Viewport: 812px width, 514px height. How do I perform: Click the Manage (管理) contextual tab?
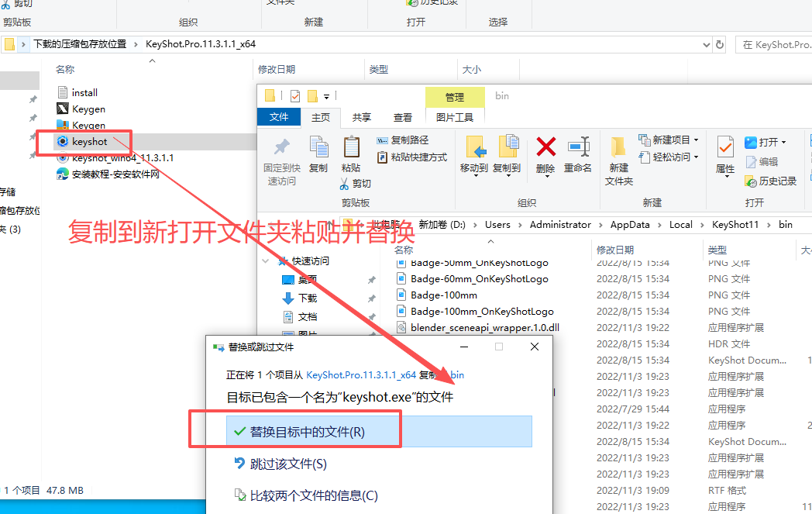[455, 97]
